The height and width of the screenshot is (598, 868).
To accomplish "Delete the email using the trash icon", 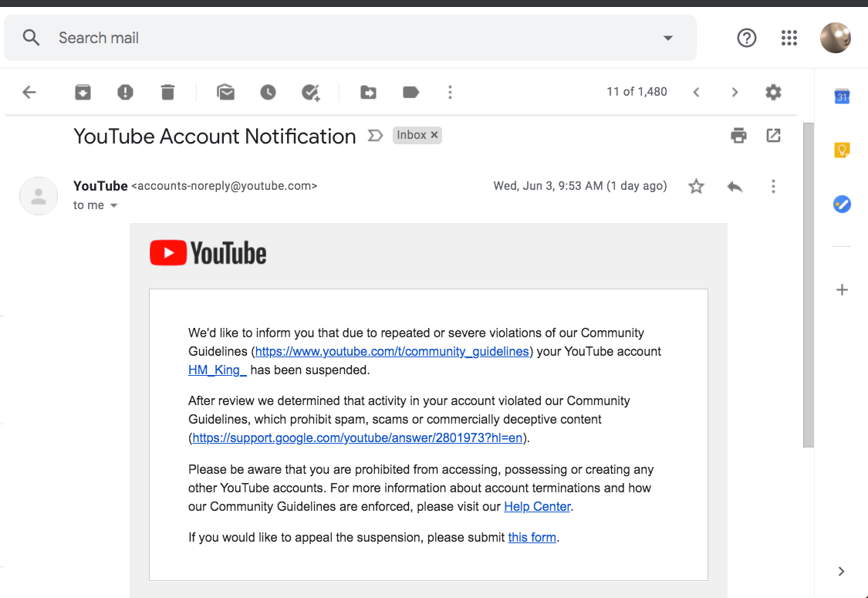I will point(167,92).
